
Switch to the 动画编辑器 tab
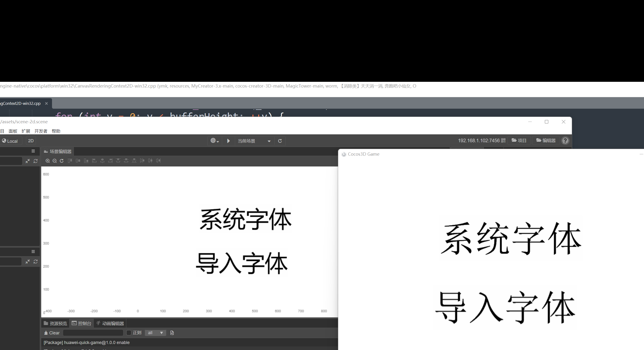pyautogui.click(x=110, y=323)
